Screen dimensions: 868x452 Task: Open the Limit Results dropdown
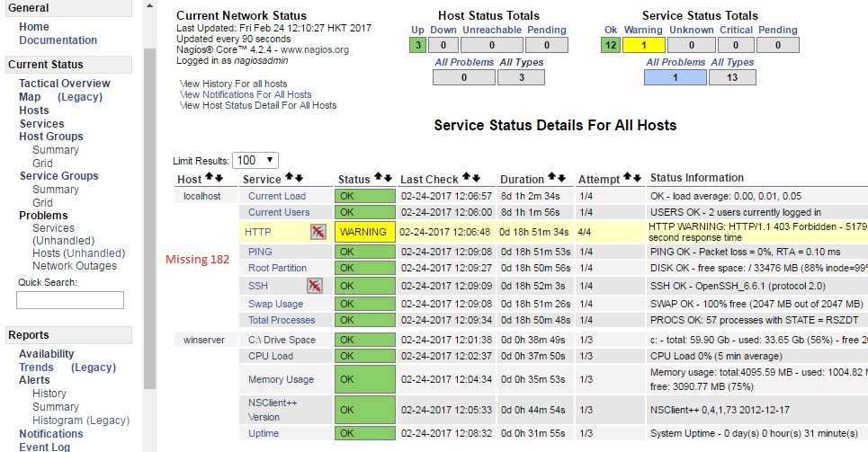255,160
